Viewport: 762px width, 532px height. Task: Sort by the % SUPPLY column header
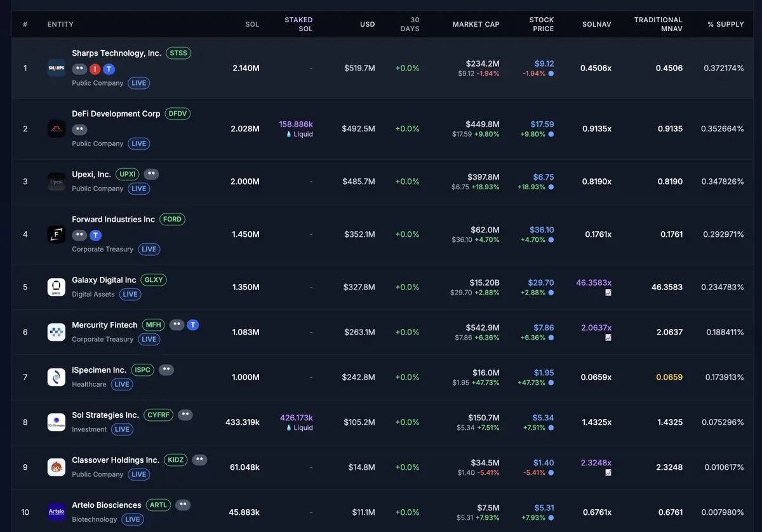726,24
